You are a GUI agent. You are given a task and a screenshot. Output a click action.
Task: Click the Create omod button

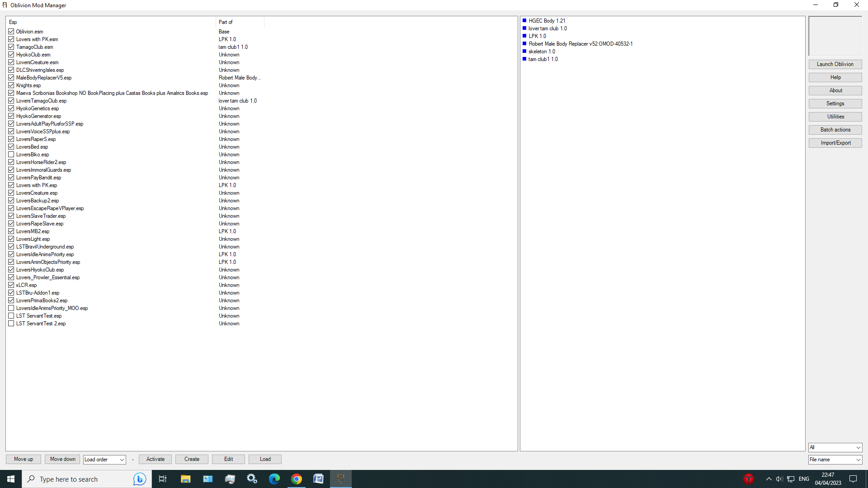pyautogui.click(x=192, y=459)
